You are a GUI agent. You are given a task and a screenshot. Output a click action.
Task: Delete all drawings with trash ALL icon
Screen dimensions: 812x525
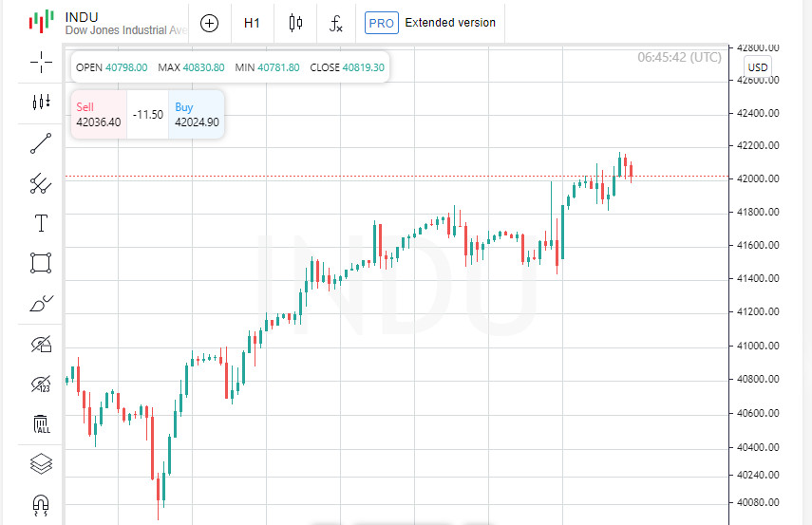[x=41, y=423]
